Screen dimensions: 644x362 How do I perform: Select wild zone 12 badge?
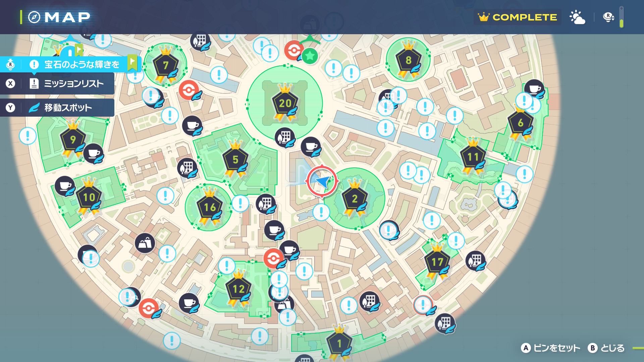tap(238, 289)
